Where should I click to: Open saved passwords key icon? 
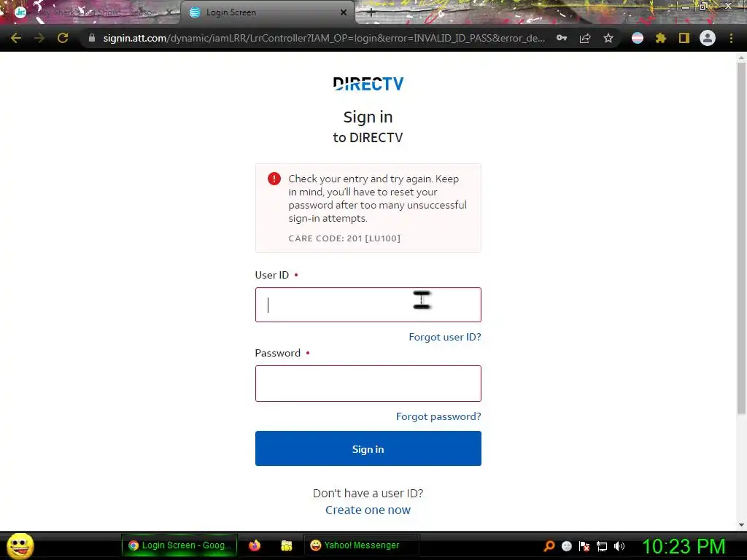[562, 38]
